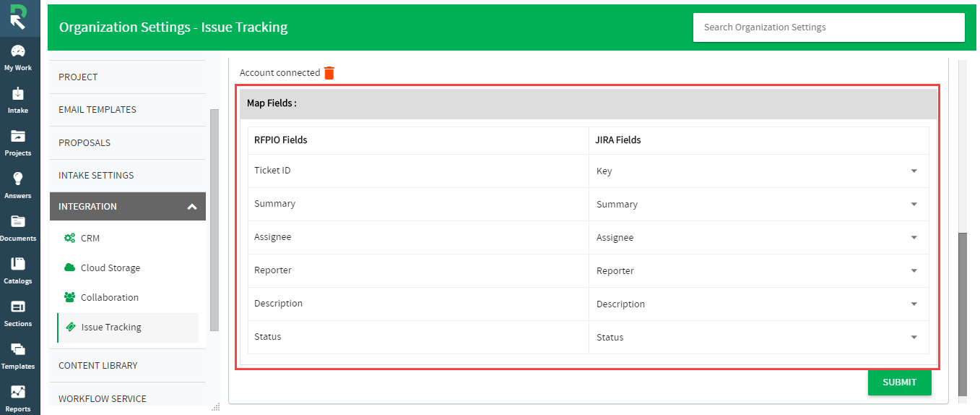Screen dimensions: 980x415
Task: Open Documents folder icon
Action: [18, 221]
